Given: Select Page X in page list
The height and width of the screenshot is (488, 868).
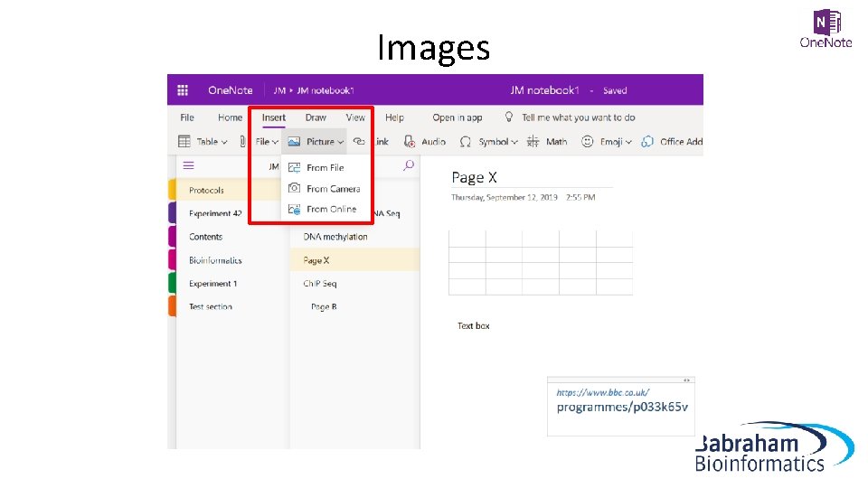Looking at the screenshot, I should pos(354,260).
